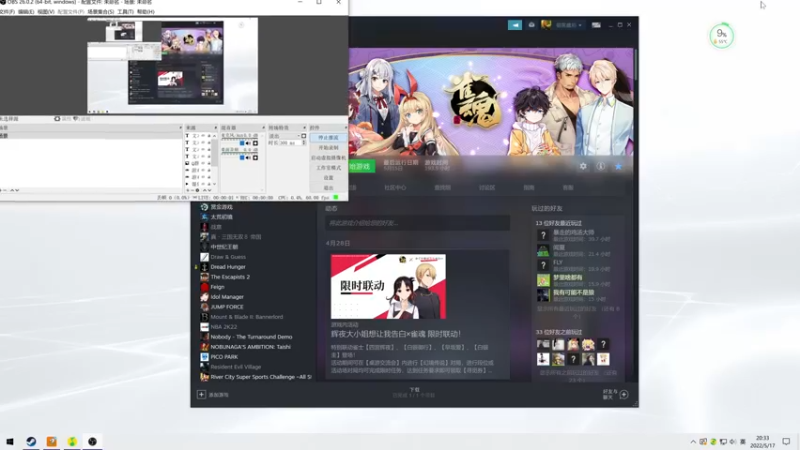
Task: Click 停止推流 stop streaming button
Action: [x=328, y=138]
